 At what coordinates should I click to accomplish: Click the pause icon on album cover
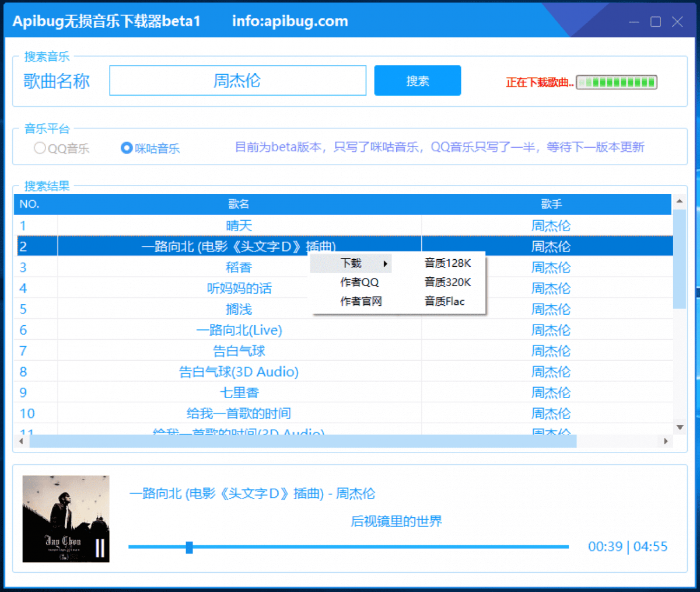(100, 548)
